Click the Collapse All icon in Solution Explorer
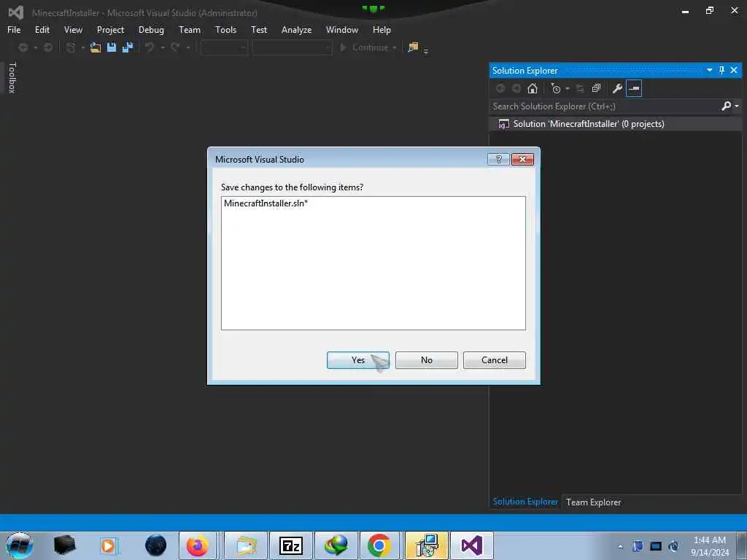The image size is (747, 560). [596, 88]
